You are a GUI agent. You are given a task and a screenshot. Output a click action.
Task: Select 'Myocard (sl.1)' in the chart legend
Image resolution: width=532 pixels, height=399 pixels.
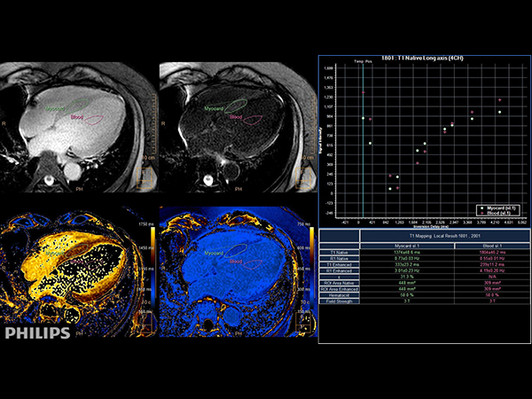[498, 208]
